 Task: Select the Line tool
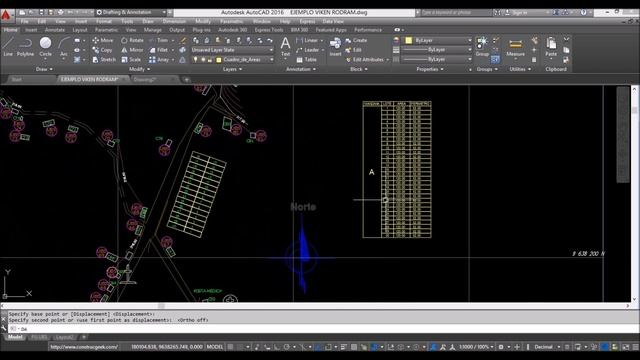pyautogui.click(x=8, y=46)
